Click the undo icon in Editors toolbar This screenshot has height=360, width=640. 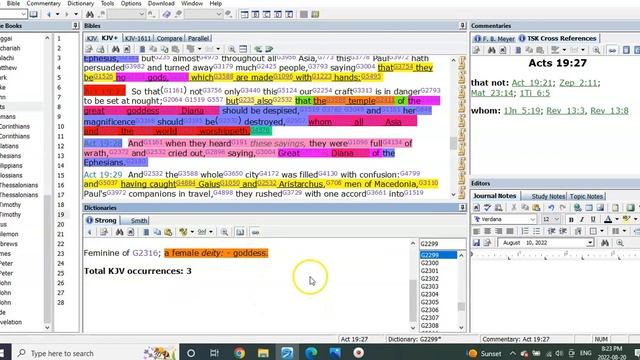tap(551, 208)
